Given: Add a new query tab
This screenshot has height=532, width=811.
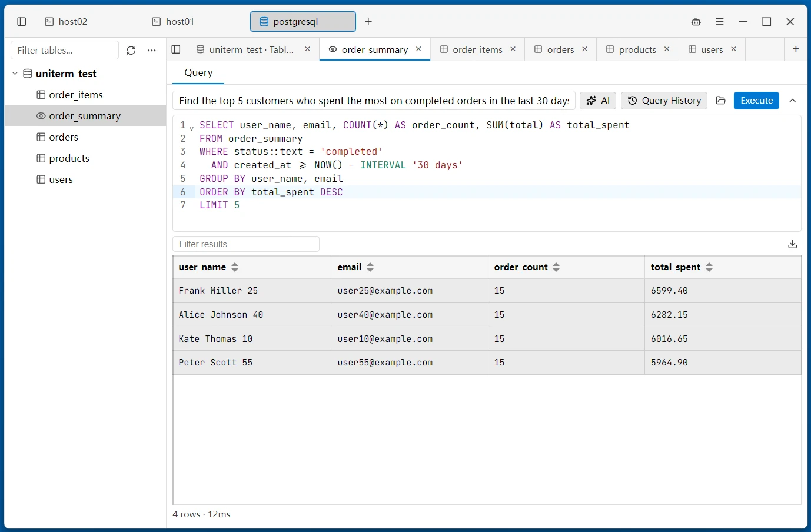Looking at the screenshot, I should 796,49.
